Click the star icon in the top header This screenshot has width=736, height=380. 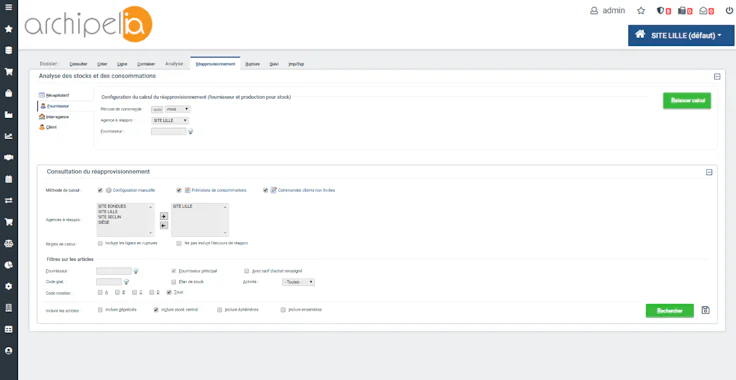[x=641, y=10]
